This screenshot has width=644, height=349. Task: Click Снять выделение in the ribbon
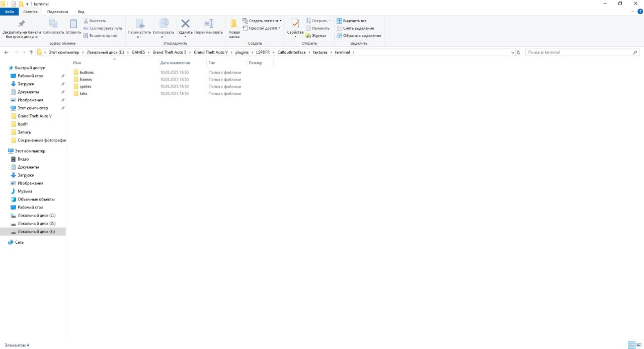[x=355, y=28]
